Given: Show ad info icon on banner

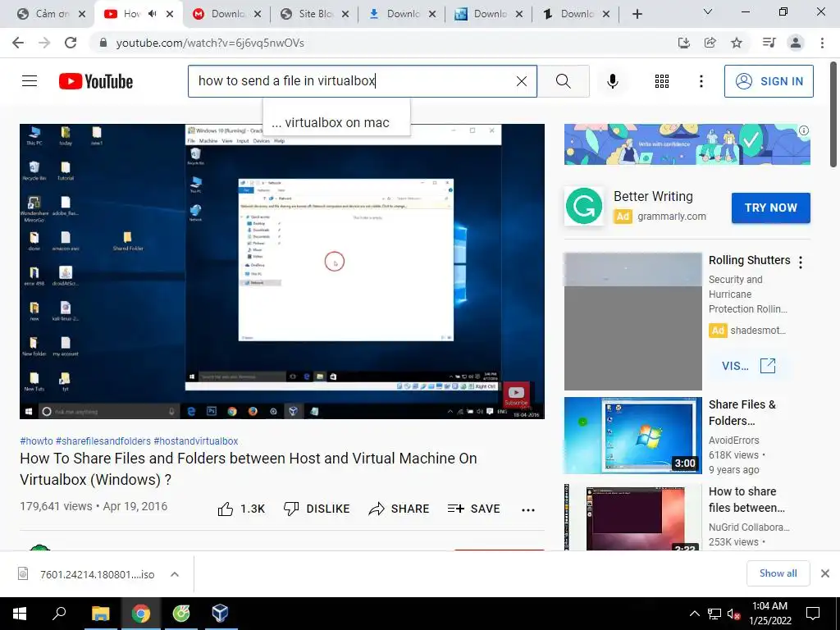Looking at the screenshot, I should tap(804, 130).
